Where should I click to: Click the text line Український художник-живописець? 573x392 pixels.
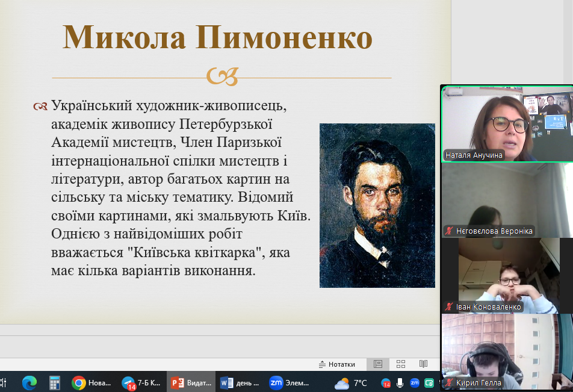click(169, 106)
